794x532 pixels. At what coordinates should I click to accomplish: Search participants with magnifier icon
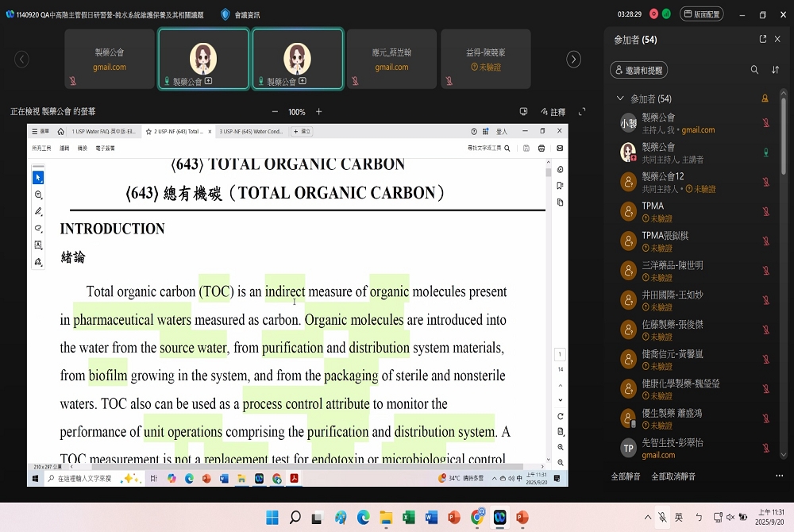click(754, 70)
